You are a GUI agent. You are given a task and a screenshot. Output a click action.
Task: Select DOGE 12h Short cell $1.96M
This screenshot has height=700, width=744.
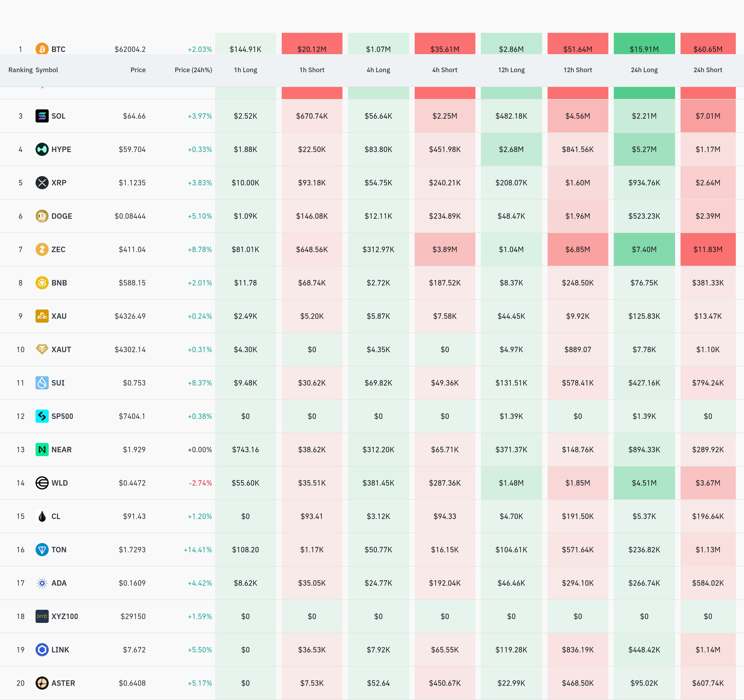click(x=578, y=216)
